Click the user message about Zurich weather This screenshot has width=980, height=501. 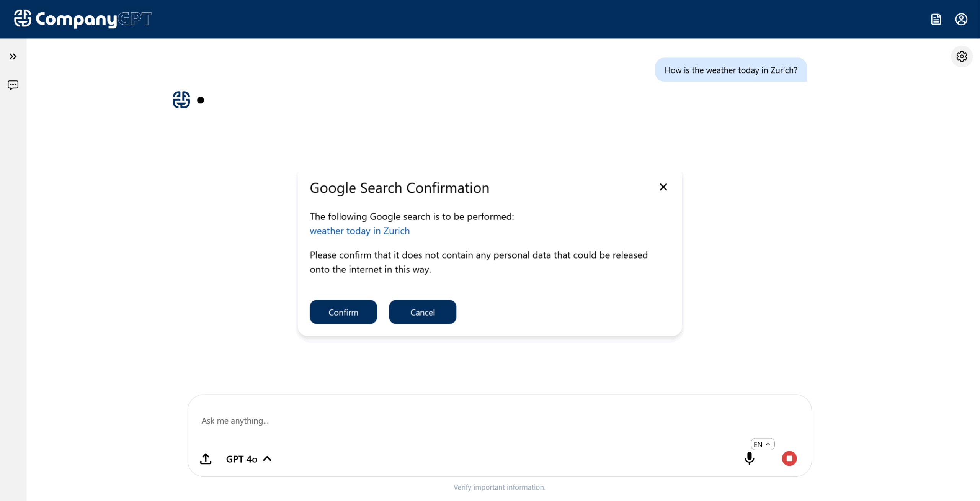(730, 70)
